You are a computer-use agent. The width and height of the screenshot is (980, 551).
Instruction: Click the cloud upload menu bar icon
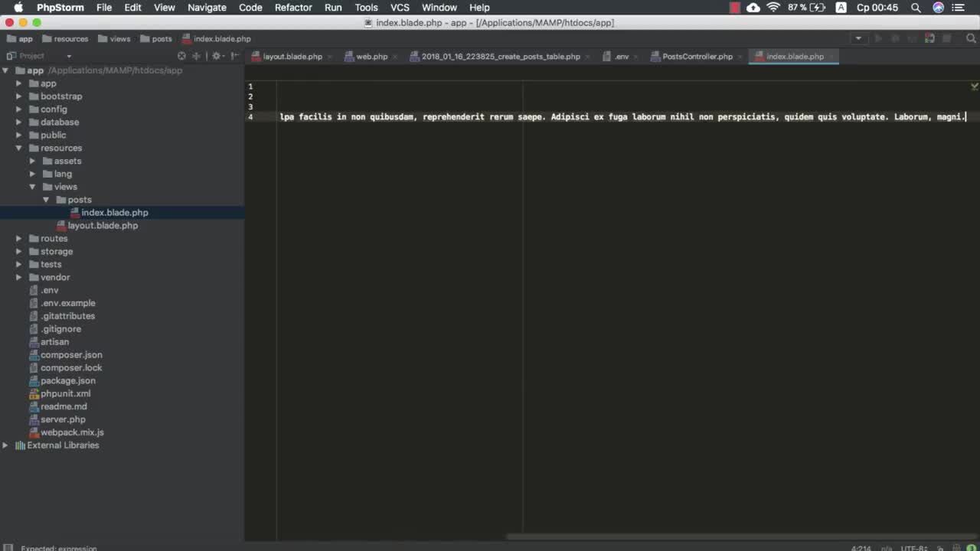pos(753,8)
